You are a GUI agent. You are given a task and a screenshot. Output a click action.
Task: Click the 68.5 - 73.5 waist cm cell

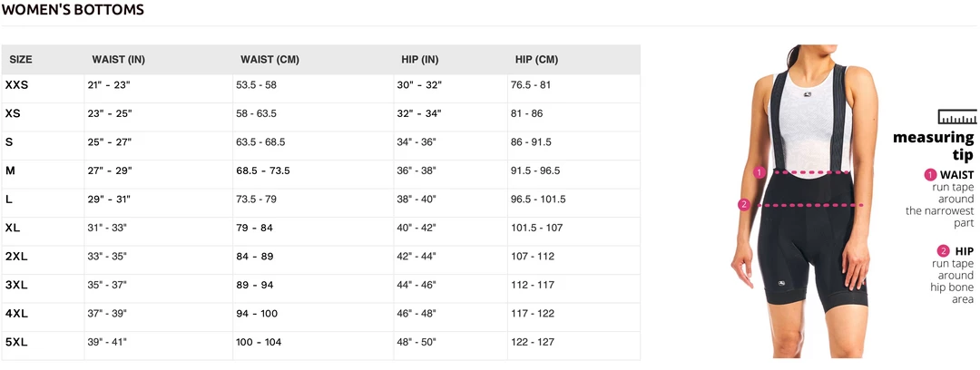coord(262,170)
